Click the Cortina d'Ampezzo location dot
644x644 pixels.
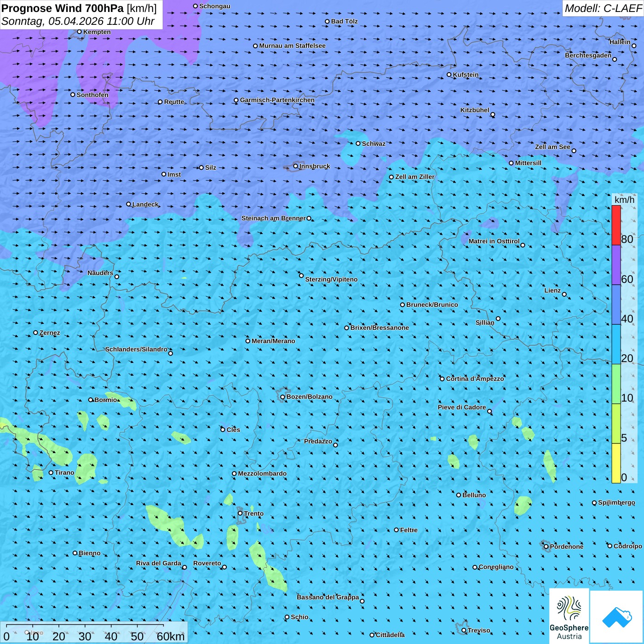tap(443, 379)
